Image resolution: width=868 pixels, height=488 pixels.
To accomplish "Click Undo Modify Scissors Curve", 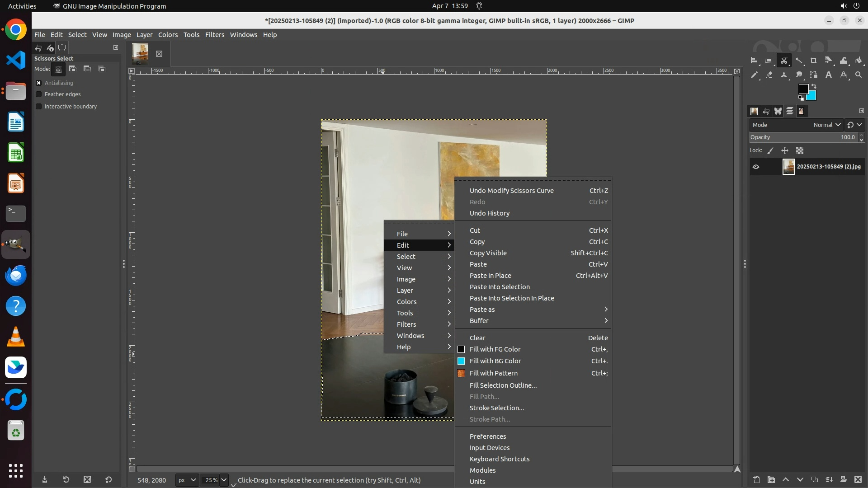I will (x=511, y=191).
